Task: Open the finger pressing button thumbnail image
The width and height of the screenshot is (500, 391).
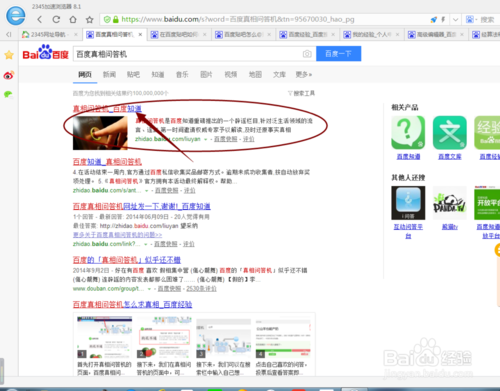Action: pos(100,133)
